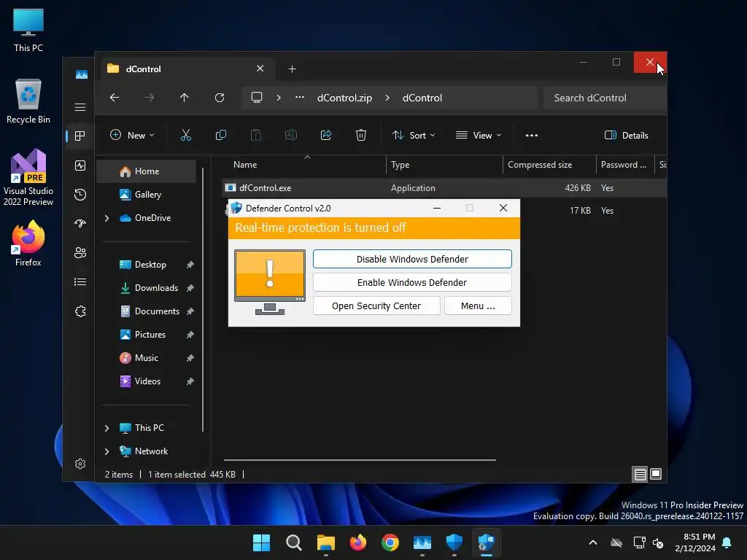The height and width of the screenshot is (560, 747).
Task: Go back with the left arrow button
Action: click(115, 98)
